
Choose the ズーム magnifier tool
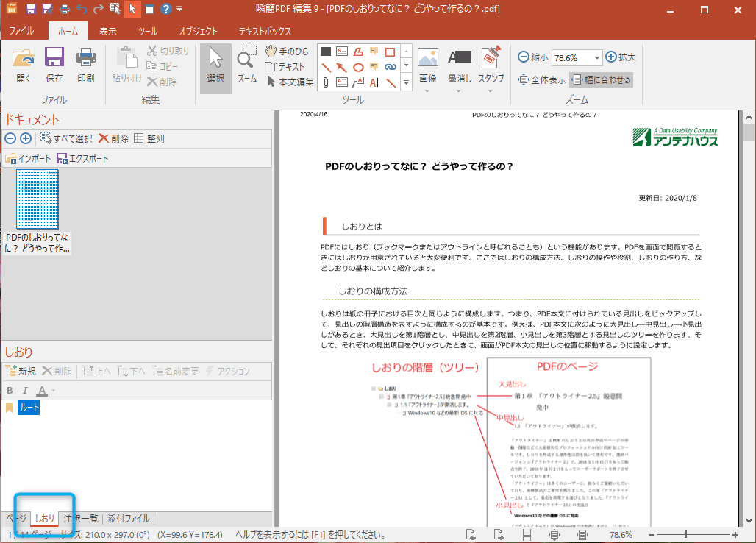point(246,63)
